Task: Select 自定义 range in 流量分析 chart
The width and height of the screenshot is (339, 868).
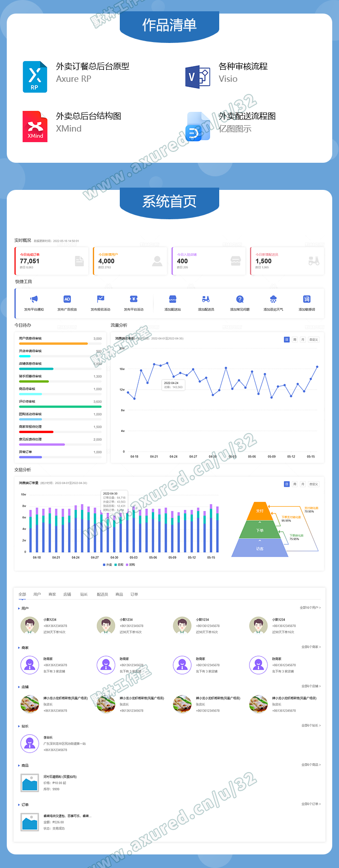Action: 314,340
